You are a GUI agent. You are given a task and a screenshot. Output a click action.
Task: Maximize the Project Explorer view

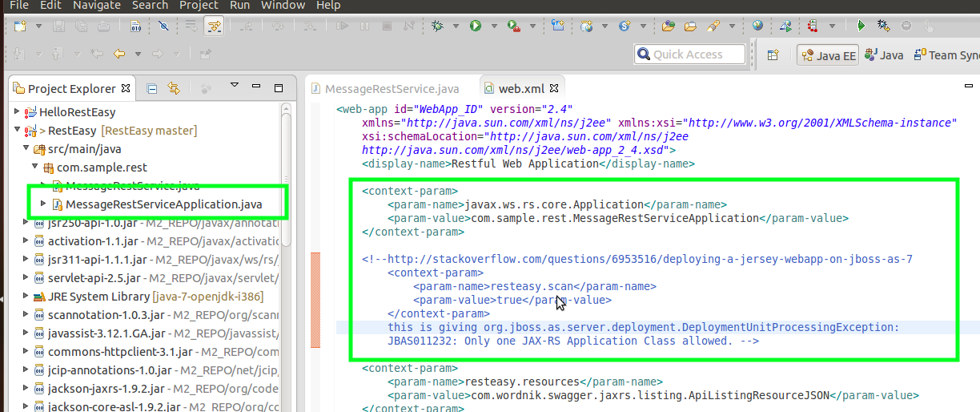pos(278,87)
